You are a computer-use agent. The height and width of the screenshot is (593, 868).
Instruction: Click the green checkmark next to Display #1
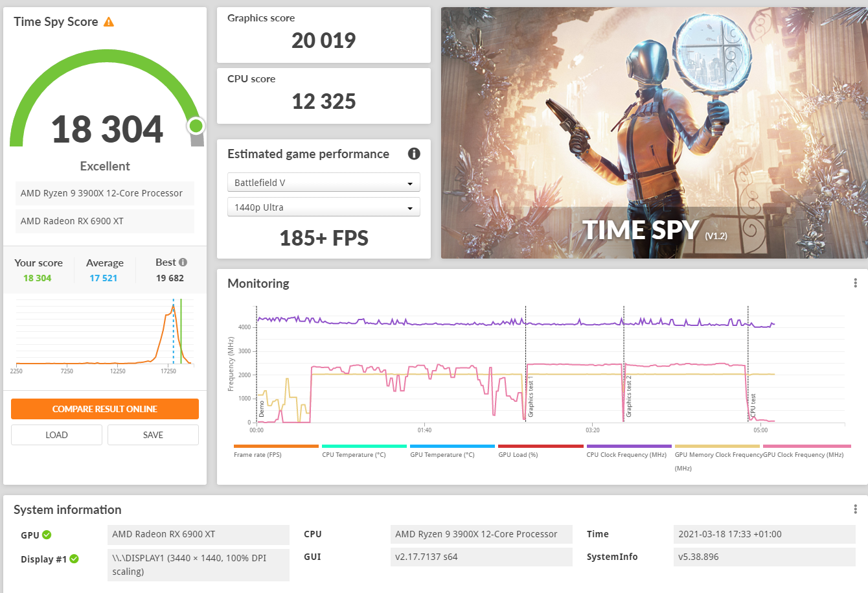coord(74,559)
